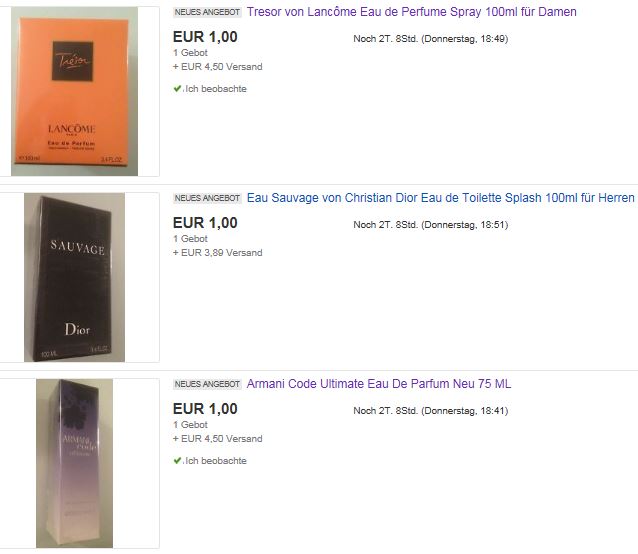Viewport: 638px width, 554px height.
Task: Click EUR 1,00 price of Tresor listing
Action: [205, 37]
